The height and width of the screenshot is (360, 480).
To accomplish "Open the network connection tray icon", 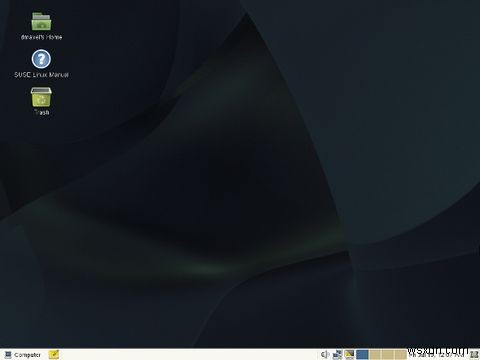I will click(337, 355).
